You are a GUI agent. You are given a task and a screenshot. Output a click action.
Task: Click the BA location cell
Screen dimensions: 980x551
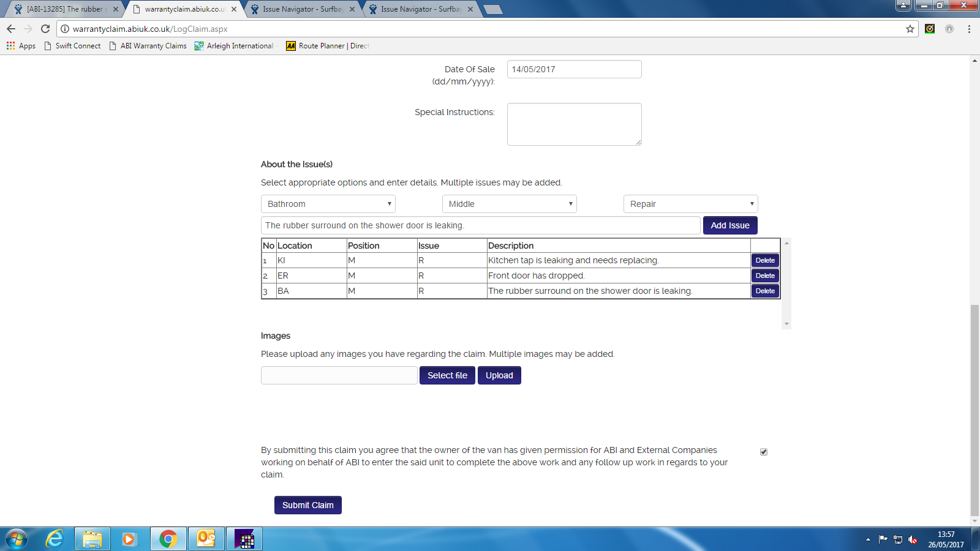[x=311, y=291]
